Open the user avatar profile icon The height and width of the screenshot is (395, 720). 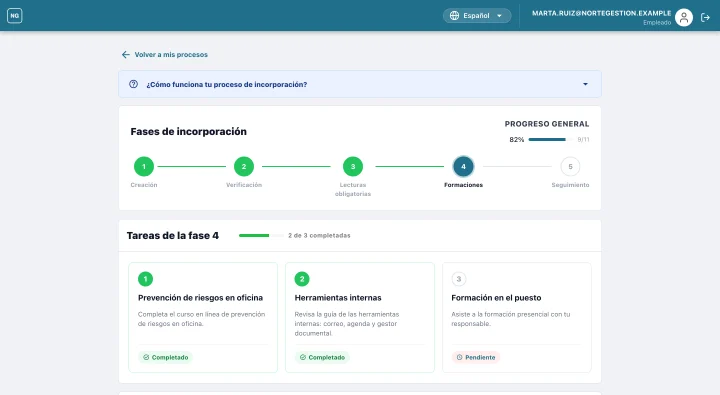684,17
